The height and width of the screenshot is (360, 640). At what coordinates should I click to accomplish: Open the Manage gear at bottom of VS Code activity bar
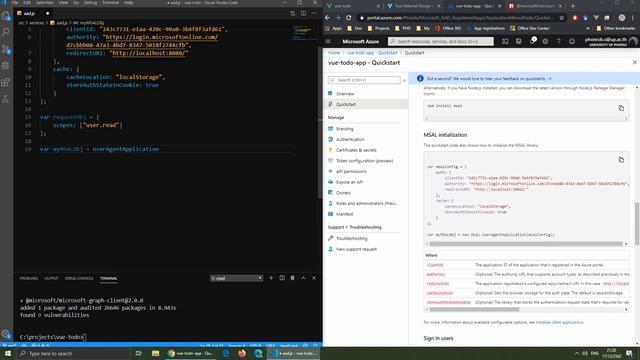click(x=5, y=334)
